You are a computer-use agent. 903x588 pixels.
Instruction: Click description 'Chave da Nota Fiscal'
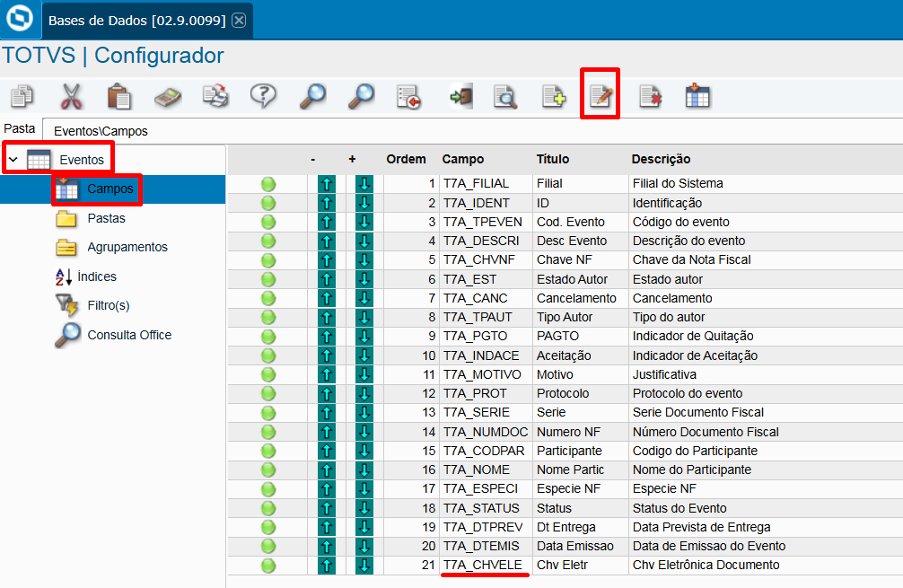click(692, 259)
